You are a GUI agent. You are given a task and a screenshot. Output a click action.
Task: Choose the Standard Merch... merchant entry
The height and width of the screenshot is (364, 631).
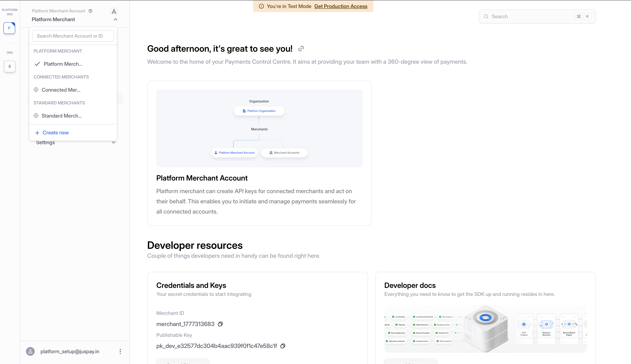point(73,116)
